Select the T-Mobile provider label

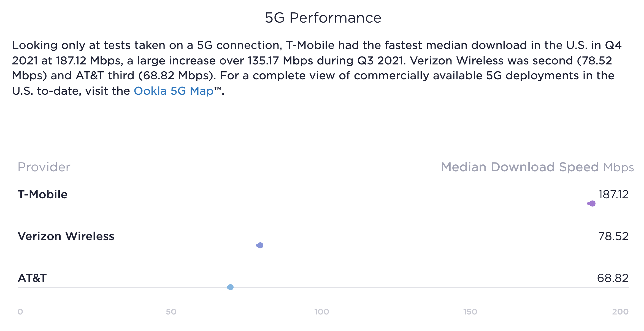tap(42, 194)
